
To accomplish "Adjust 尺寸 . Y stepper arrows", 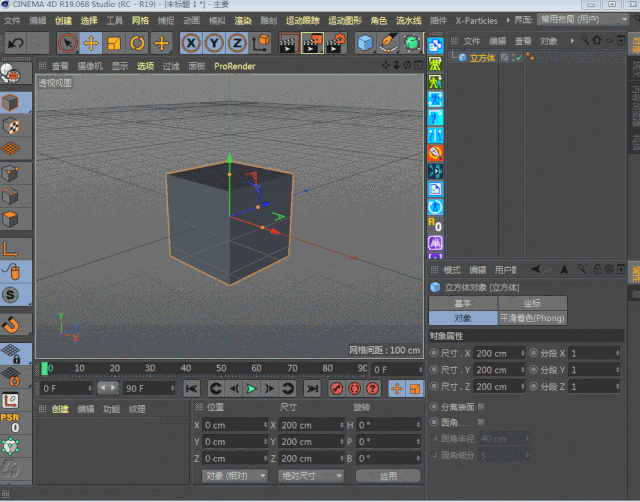I will pos(522,370).
